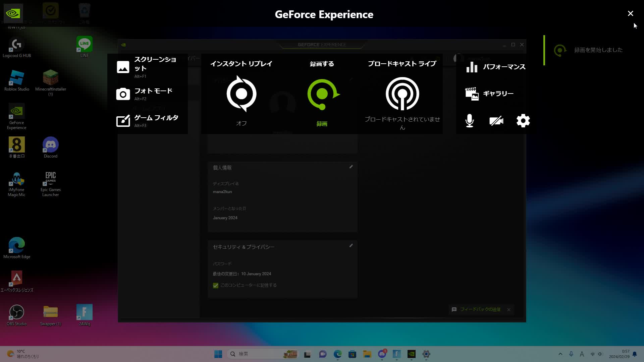Edit Security & Privacy pencil icon

click(x=351, y=245)
